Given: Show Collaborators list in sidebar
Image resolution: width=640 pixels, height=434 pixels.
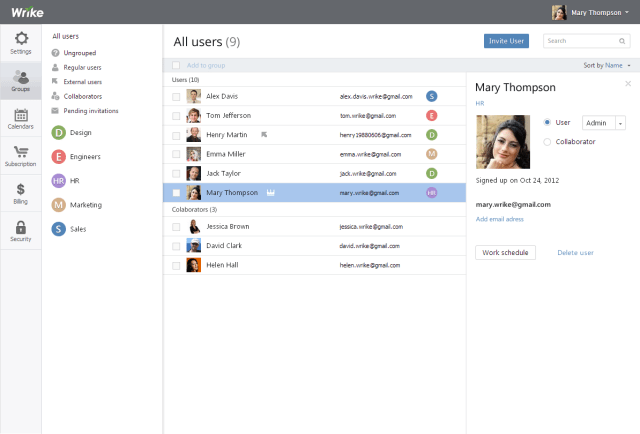Looking at the screenshot, I should tap(77, 96).
